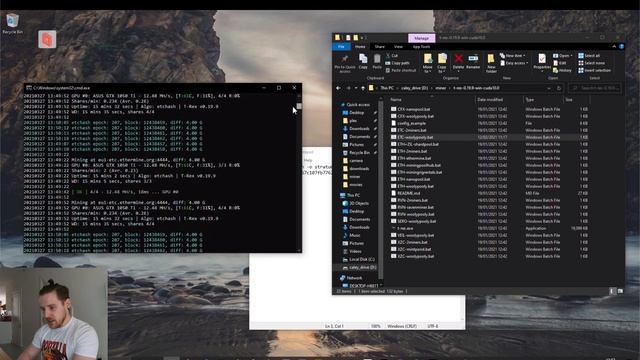Click the Rename icon in the ribbon
The image size is (640, 360).
pos(473,59)
